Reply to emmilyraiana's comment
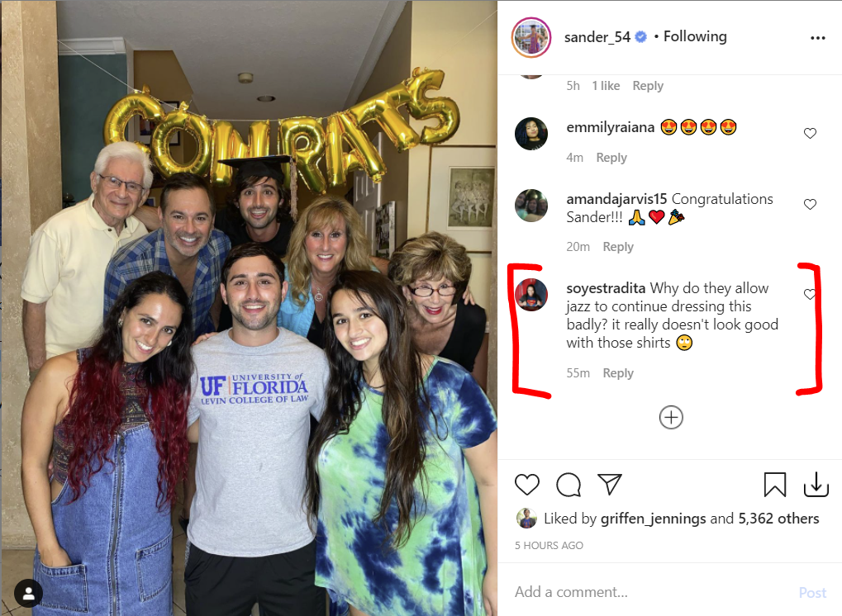Viewport: 842px width, 616px height. tap(611, 158)
